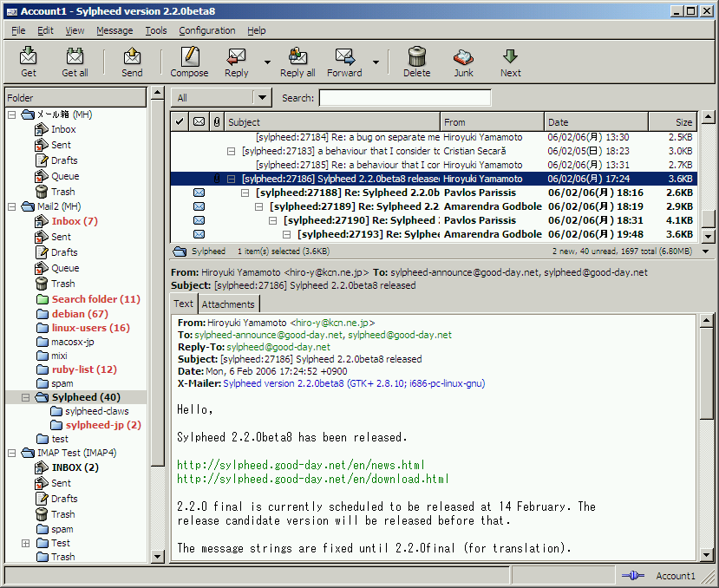Sort messages by From column header
The height and width of the screenshot is (588, 719).
pyautogui.click(x=493, y=122)
